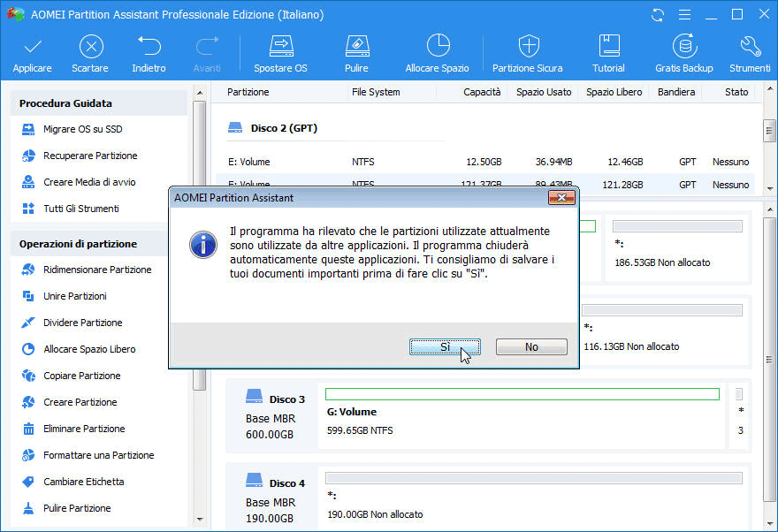Click the Spazio Libero column header
Viewport: 778px width, 532px height.
click(x=614, y=92)
